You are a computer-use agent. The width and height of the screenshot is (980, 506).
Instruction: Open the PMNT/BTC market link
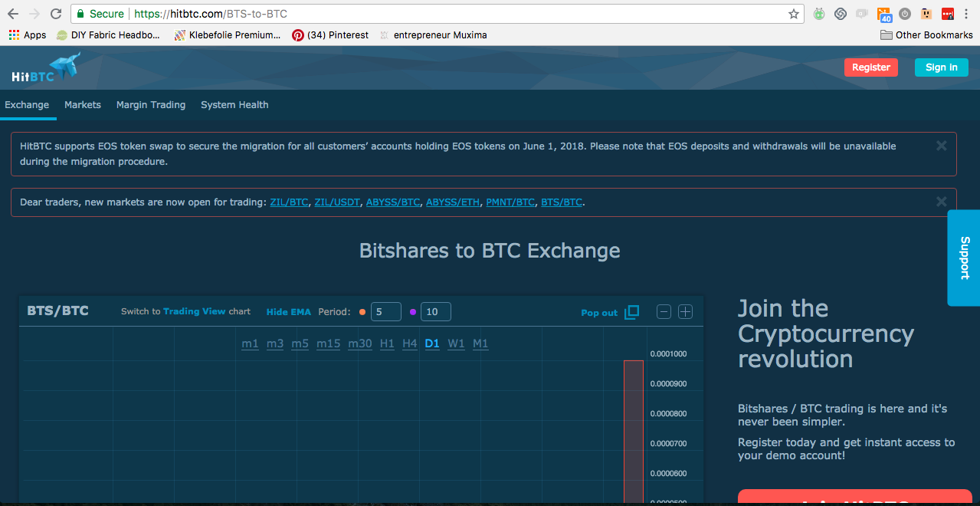click(510, 202)
